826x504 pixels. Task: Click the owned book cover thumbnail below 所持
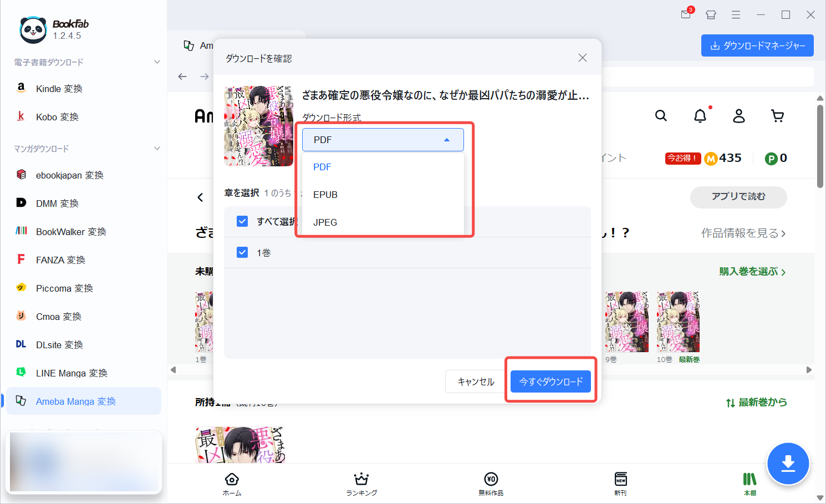point(240,445)
